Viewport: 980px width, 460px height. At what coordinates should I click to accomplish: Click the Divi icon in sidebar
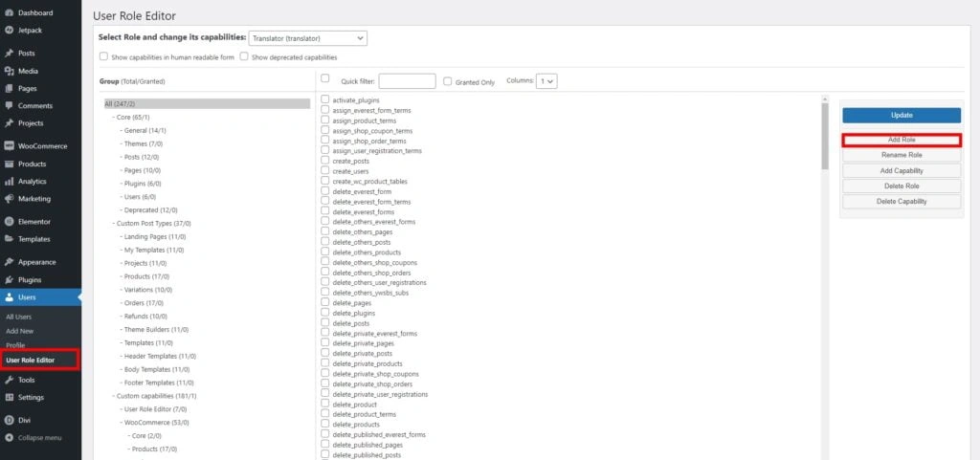tap(9, 420)
